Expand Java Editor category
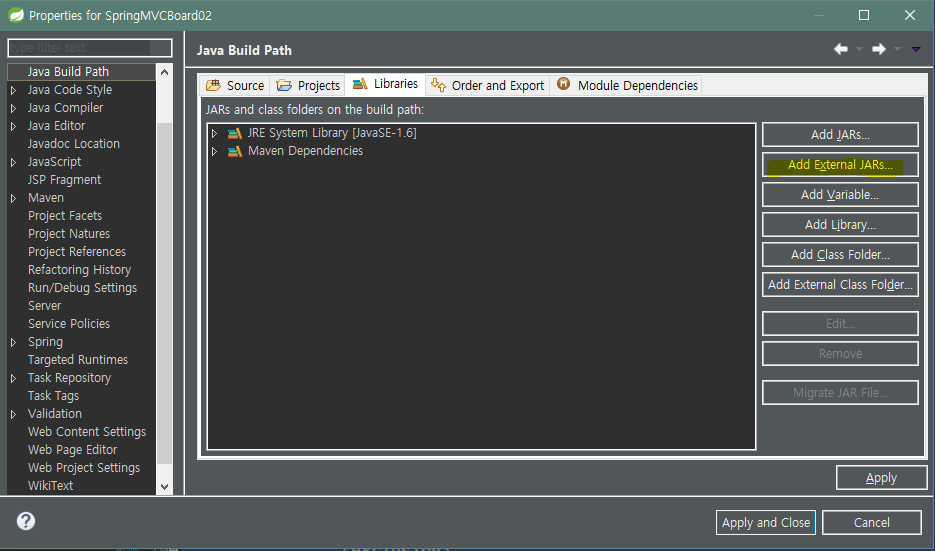935x551 pixels. pyautogui.click(x=14, y=126)
